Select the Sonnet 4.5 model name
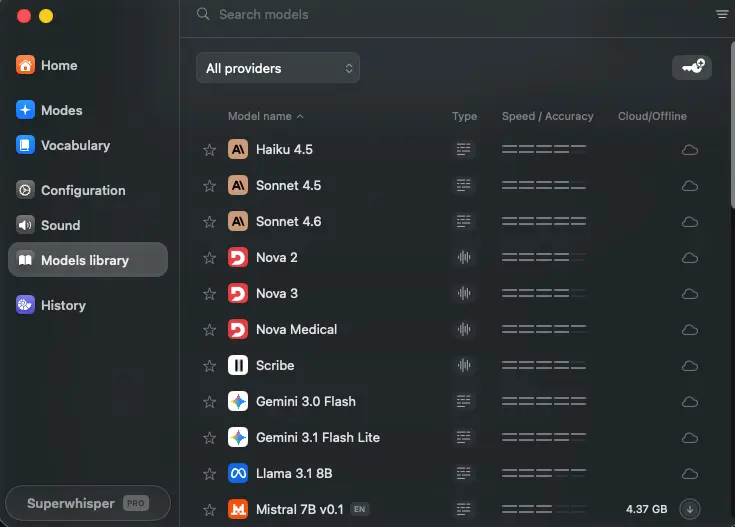Screen dimensions: 735x527 click(x=288, y=186)
